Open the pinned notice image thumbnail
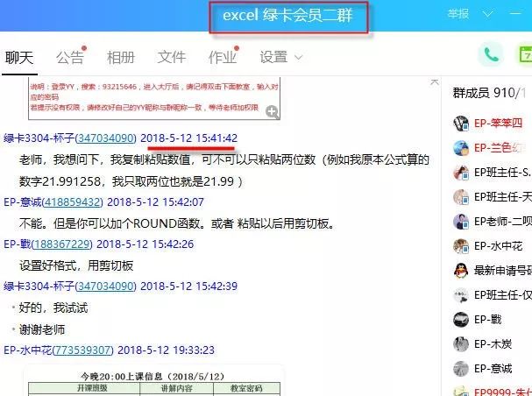 [154, 98]
